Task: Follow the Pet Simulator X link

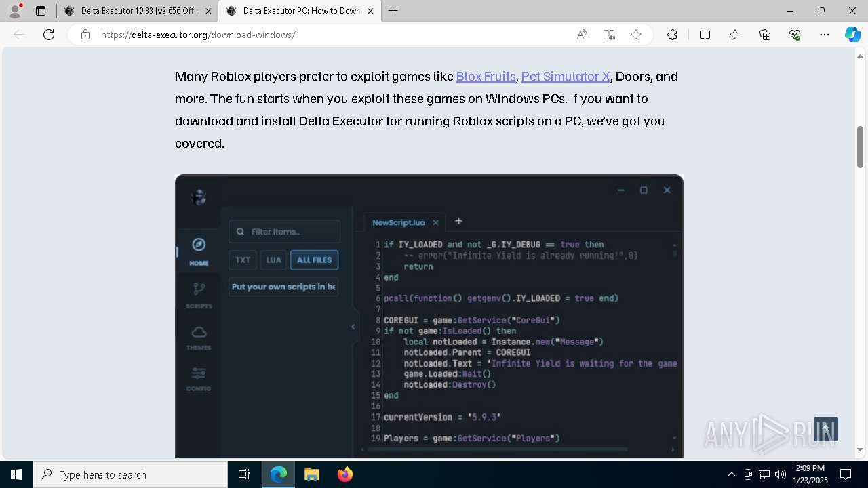Action: tap(566, 77)
